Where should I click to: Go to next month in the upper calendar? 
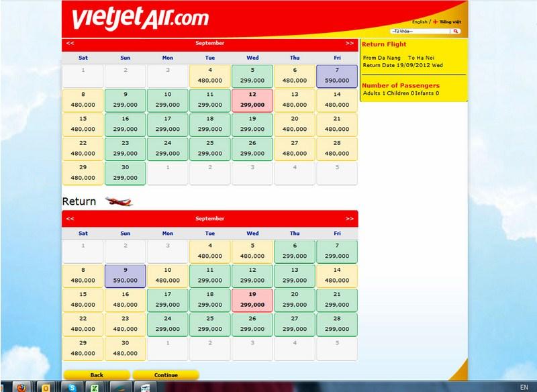pyautogui.click(x=349, y=43)
